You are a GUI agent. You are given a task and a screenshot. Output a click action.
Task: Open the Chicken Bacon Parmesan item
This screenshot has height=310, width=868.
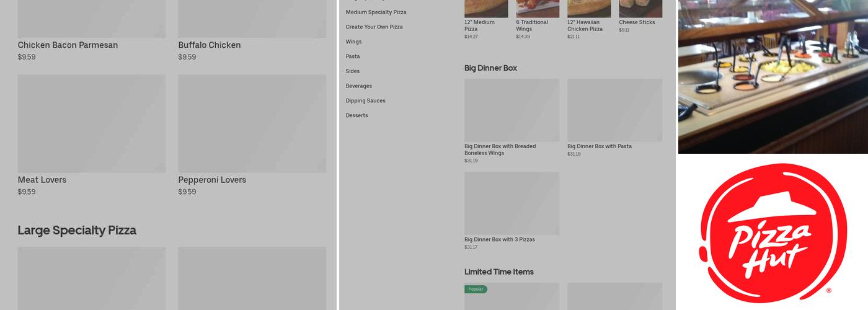pyautogui.click(x=68, y=45)
